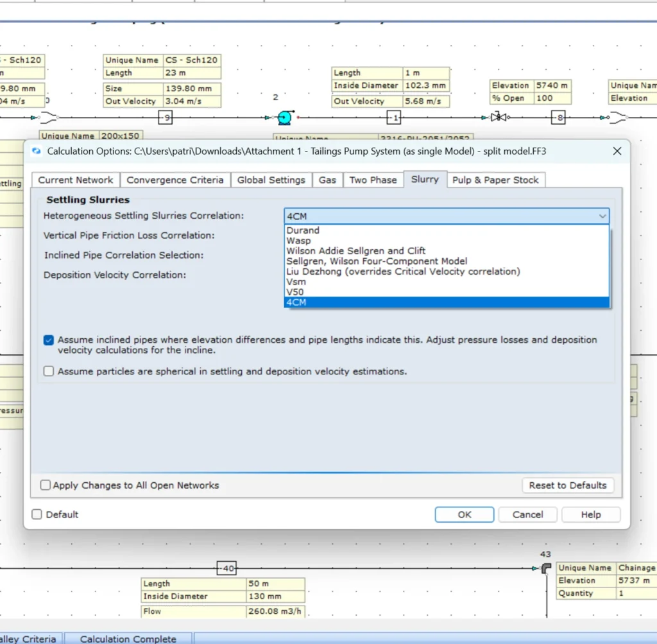657x644 pixels.
Task: Enable spherical particles settling assumption
Action: click(48, 371)
